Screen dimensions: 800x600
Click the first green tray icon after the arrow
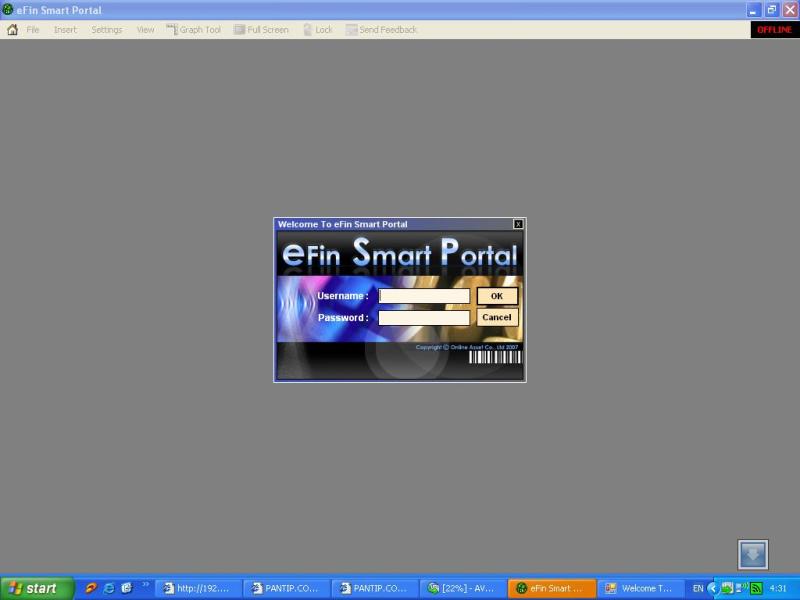(x=727, y=588)
